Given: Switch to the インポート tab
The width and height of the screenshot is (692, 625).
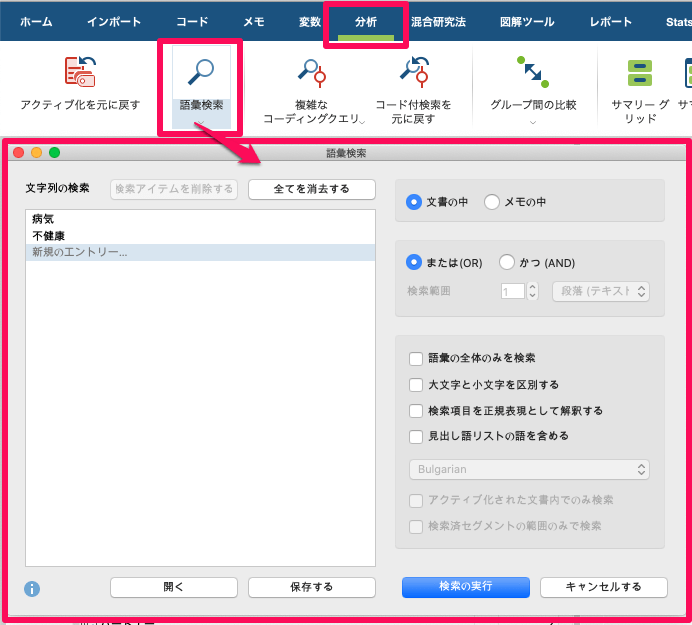Looking at the screenshot, I should click(x=114, y=22).
